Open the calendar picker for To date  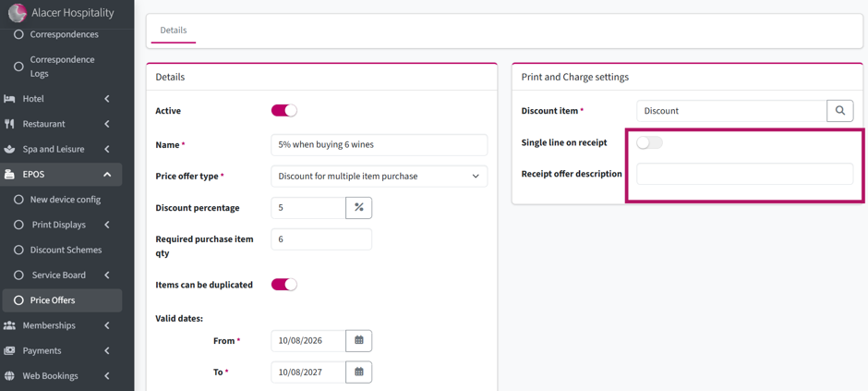click(358, 373)
